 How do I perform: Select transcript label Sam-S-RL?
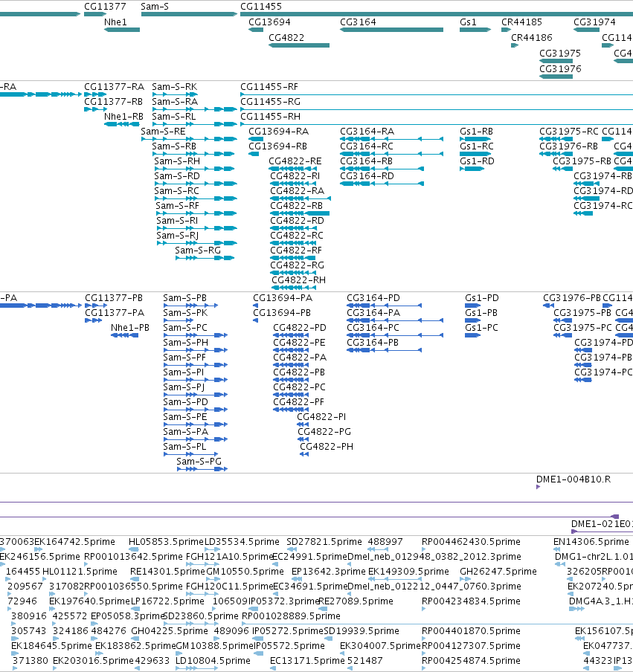pos(174,117)
